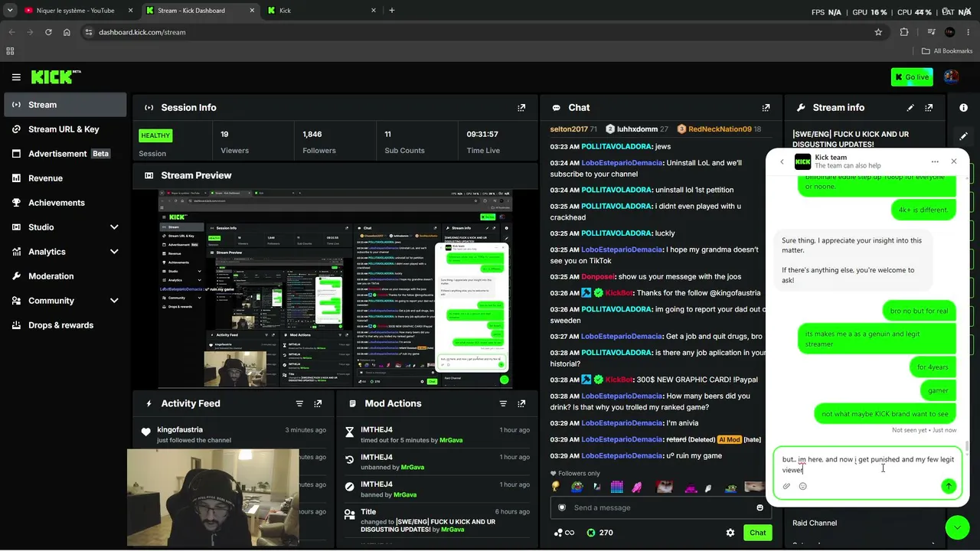The width and height of the screenshot is (980, 551).
Task: Open the Revenue page
Action: tap(65, 178)
